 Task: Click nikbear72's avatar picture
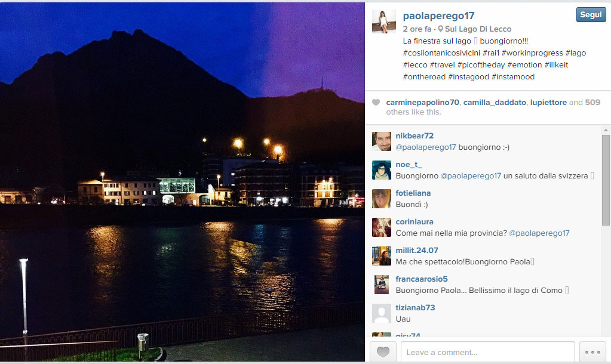coord(382,141)
